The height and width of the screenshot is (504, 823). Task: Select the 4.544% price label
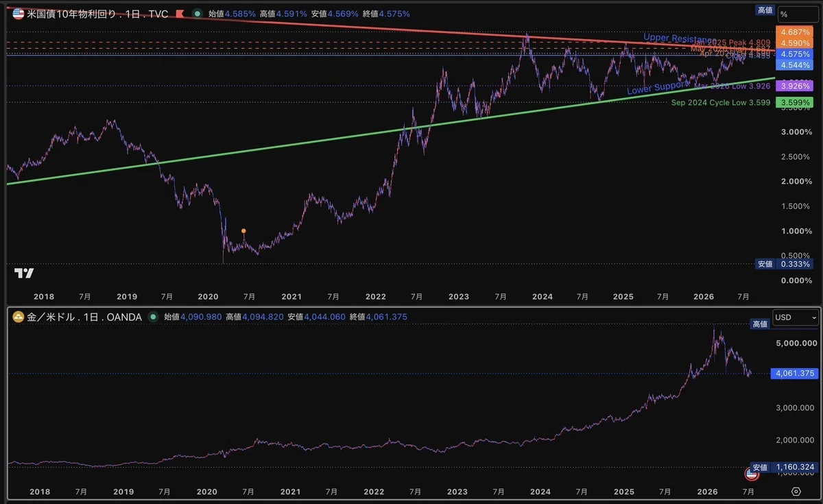tap(794, 64)
